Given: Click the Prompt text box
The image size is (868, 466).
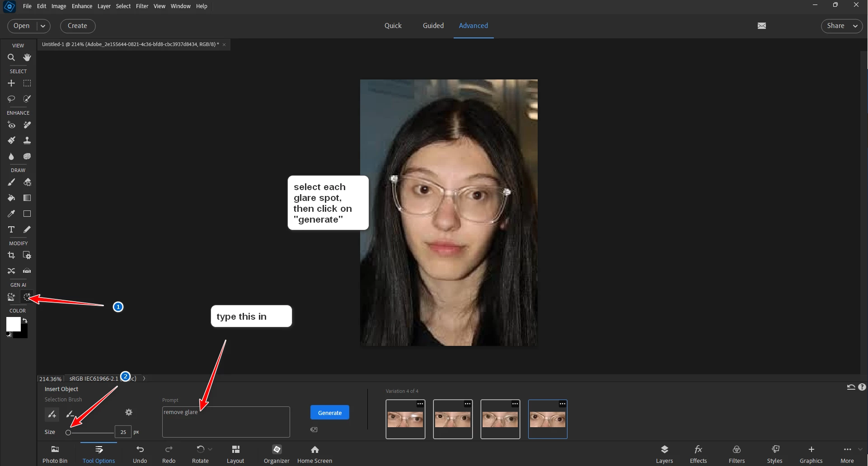Looking at the screenshot, I should point(226,424).
